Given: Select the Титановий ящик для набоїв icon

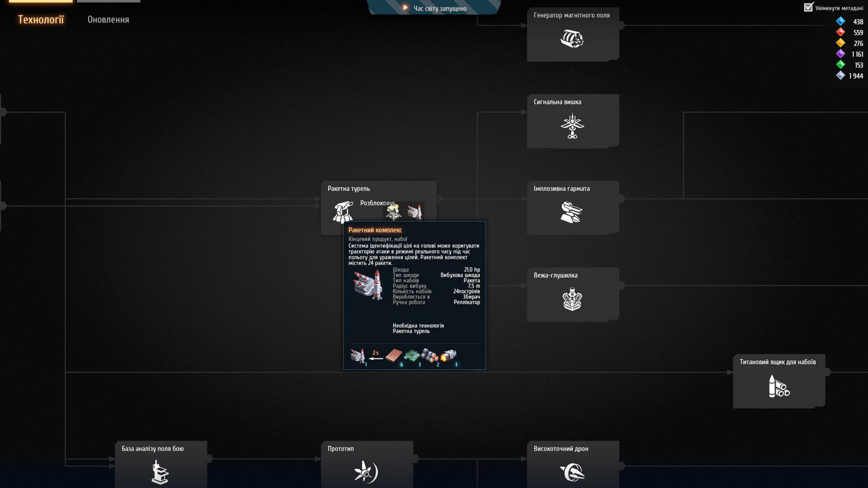Looking at the screenshot, I should click(x=778, y=386).
